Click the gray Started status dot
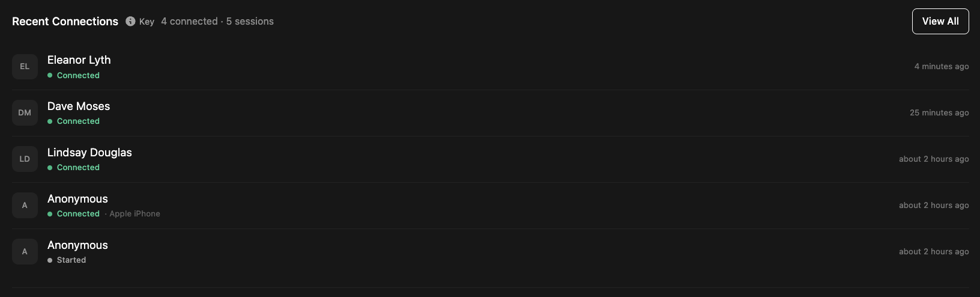Viewport: 980px width, 297px height. (50, 260)
